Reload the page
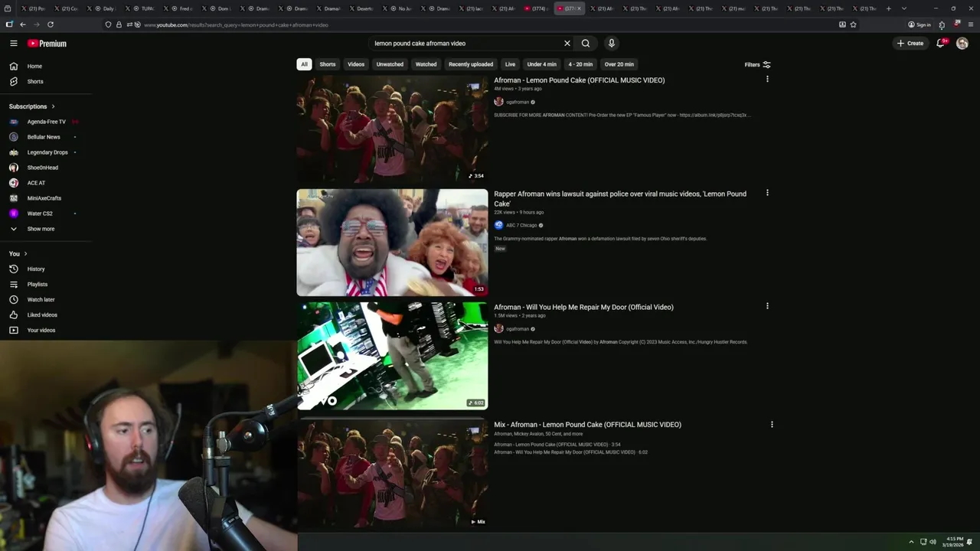 [51, 24]
